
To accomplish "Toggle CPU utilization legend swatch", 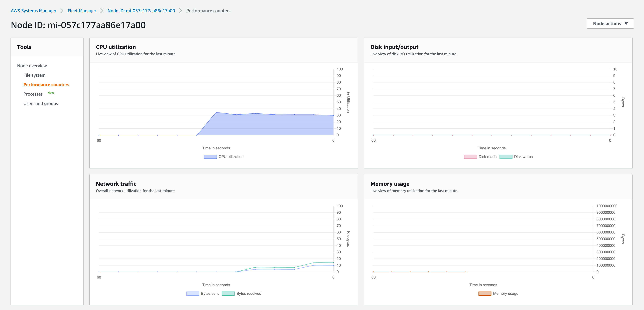I will (x=210, y=157).
